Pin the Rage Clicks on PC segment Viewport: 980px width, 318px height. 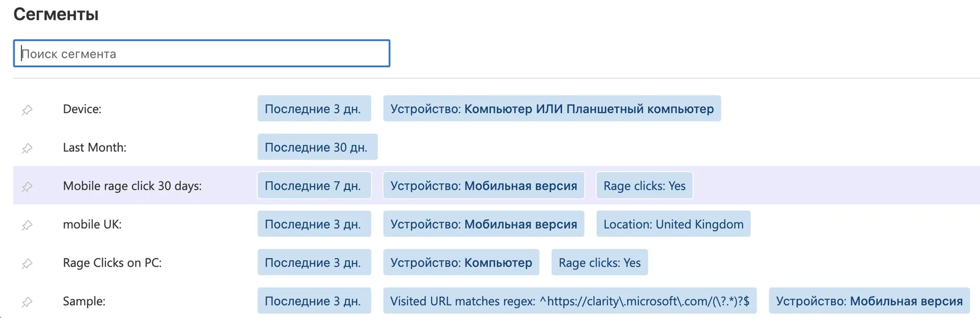click(x=27, y=263)
